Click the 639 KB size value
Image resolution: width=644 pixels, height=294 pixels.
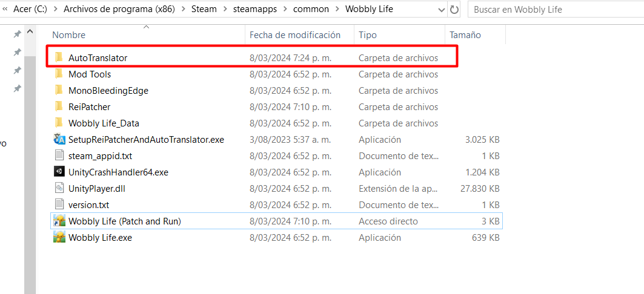(x=485, y=237)
